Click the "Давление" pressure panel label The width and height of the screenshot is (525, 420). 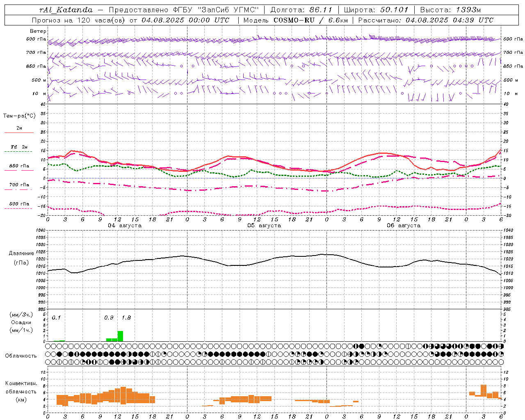[x=21, y=253]
